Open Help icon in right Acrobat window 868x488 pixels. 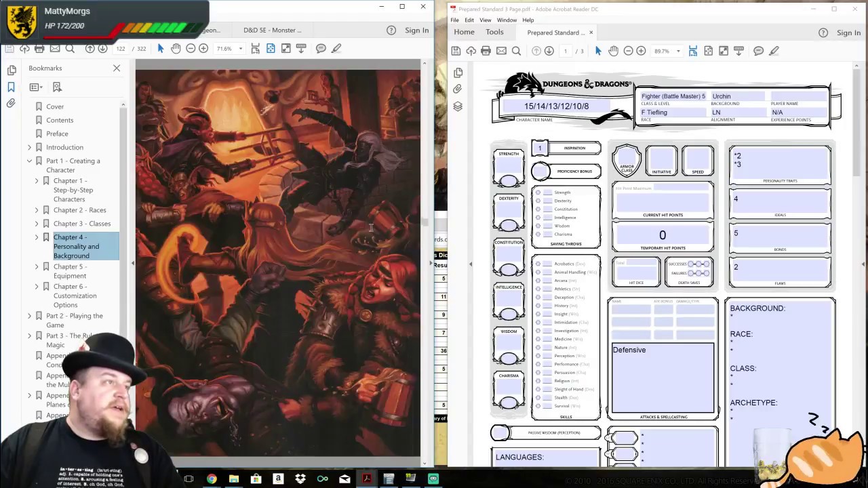823,33
